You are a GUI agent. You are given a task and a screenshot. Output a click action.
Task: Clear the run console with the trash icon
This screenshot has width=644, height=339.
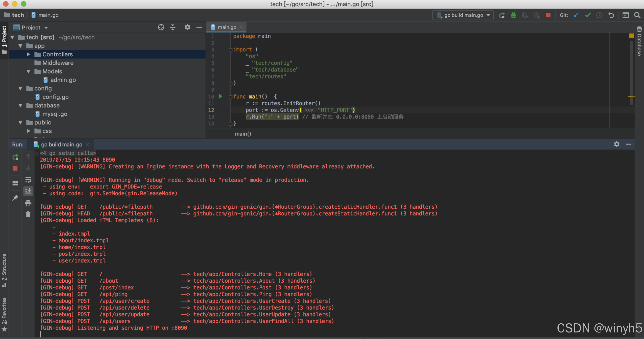pos(28,214)
